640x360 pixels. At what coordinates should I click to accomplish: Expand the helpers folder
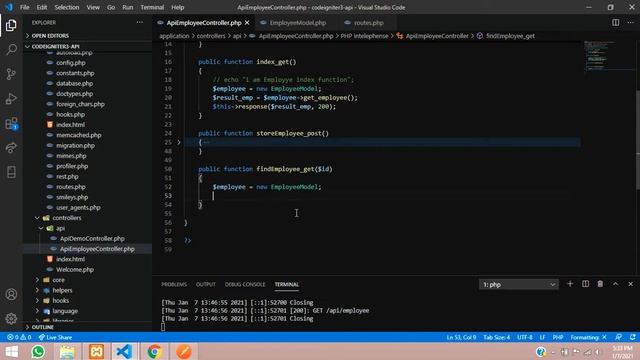click(x=62, y=290)
